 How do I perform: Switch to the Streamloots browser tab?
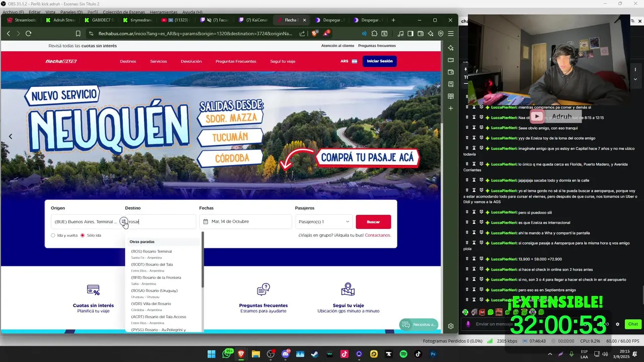(x=21, y=20)
